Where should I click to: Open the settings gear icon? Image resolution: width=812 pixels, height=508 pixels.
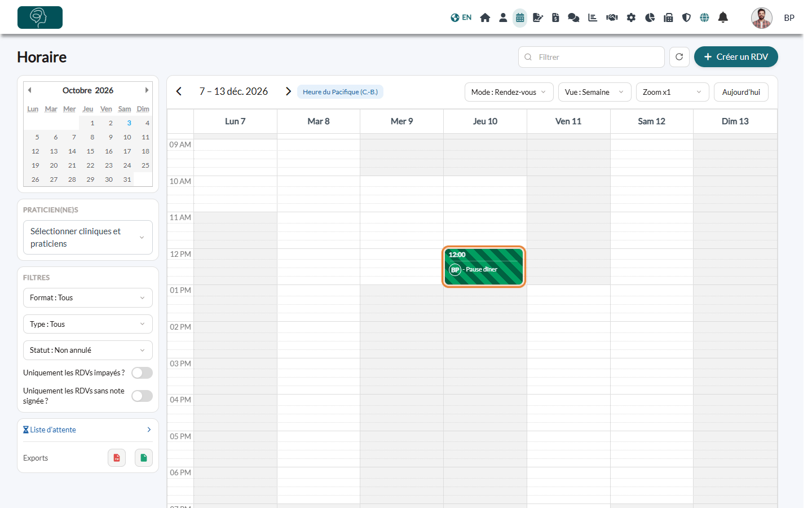click(x=631, y=17)
